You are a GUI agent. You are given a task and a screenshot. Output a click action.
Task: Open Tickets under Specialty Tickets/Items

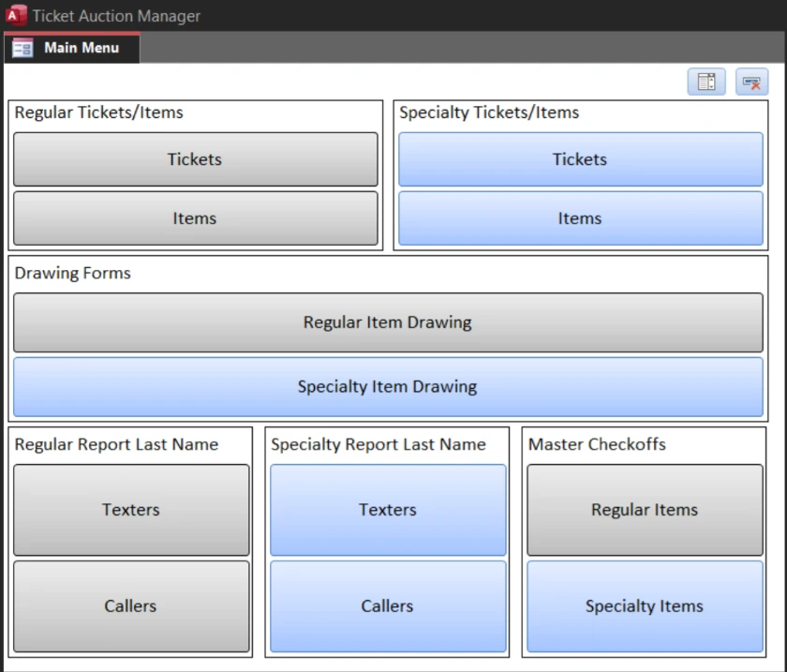[580, 159]
